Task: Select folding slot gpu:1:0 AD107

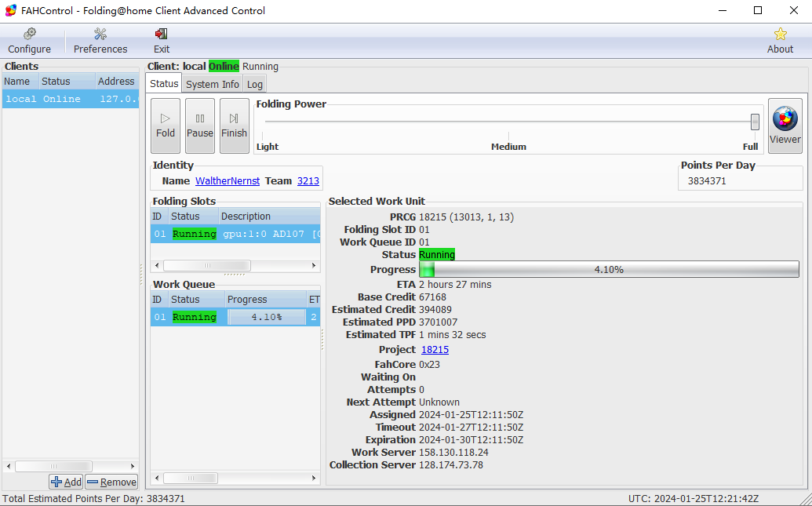Action: click(x=235, y=234)
